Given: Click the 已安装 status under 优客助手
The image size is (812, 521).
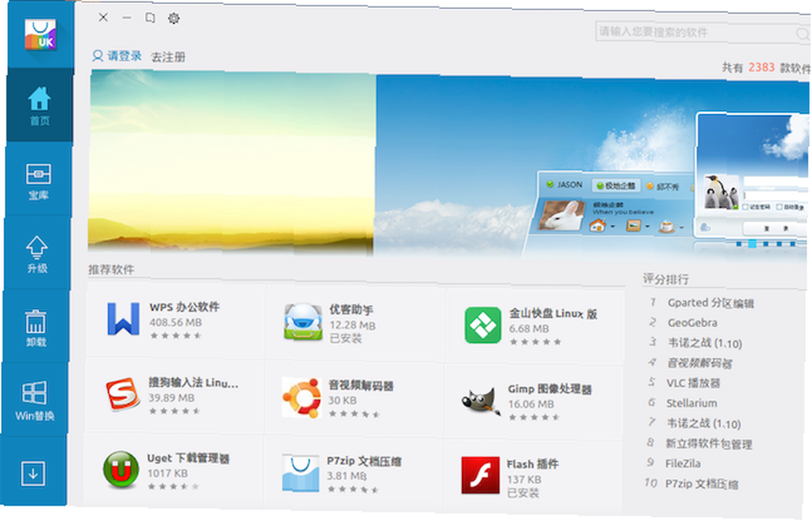Looking at the screenshot, I should 345,338.
